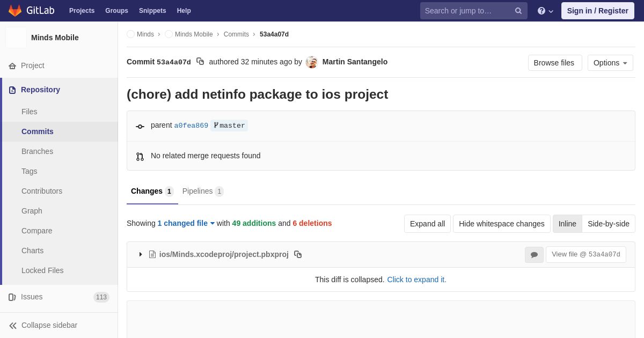
Task: Copy file path of project.pbxproj
Action: (298, 254)
